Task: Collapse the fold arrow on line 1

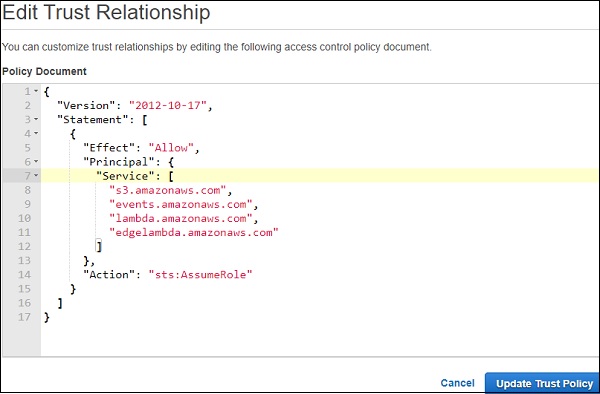Action: tap(36, 91)
